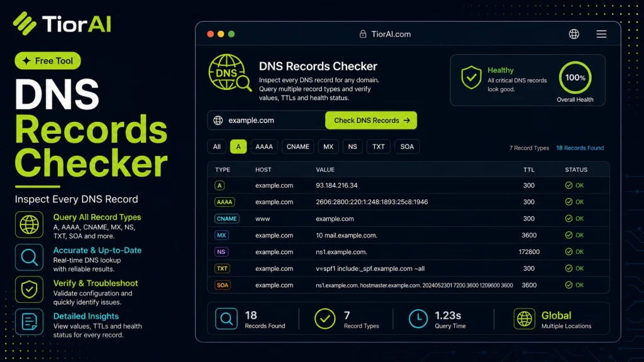The width and height of the screenshot is (644, 362).
Task: Click the Records Found magnifier icon
Action: [x=226, y=319]
